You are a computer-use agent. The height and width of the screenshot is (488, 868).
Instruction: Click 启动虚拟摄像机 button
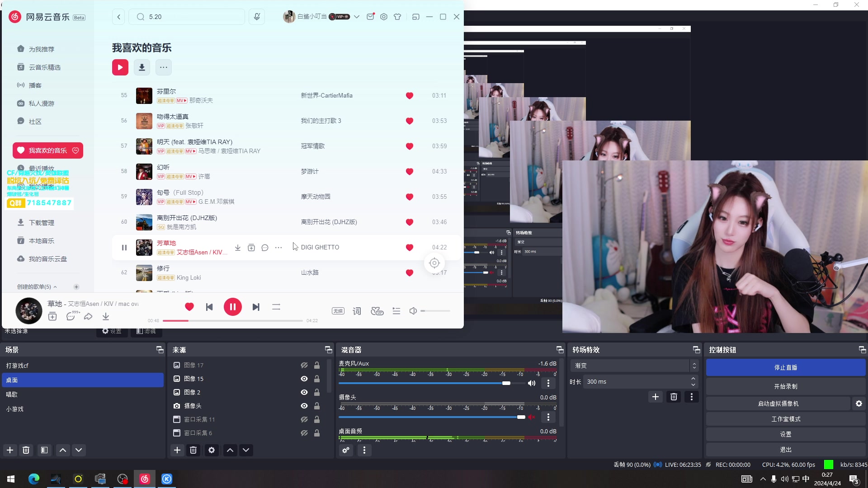(x=778, y=404)
